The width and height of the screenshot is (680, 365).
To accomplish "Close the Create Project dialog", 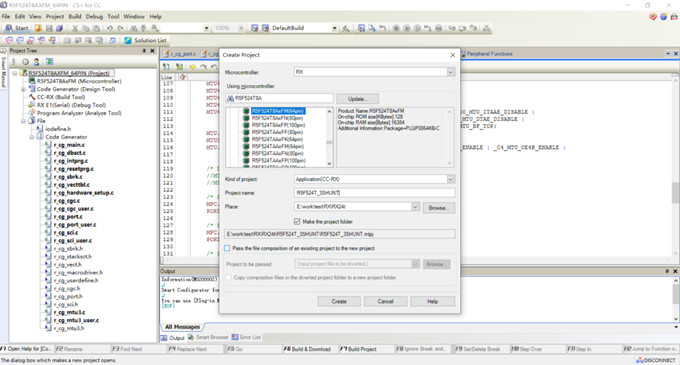I will click(453, 55).
